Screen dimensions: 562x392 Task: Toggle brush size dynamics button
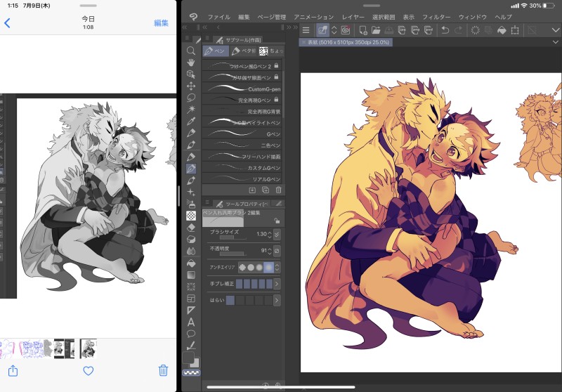point(277,235)
